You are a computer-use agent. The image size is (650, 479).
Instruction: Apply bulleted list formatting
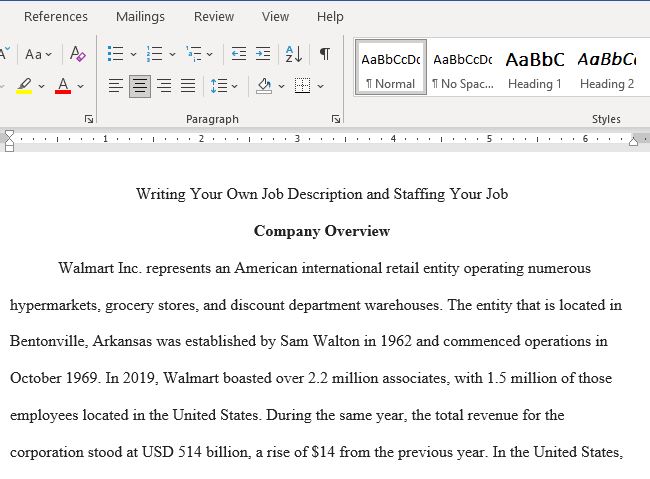(x=116, y=54)
